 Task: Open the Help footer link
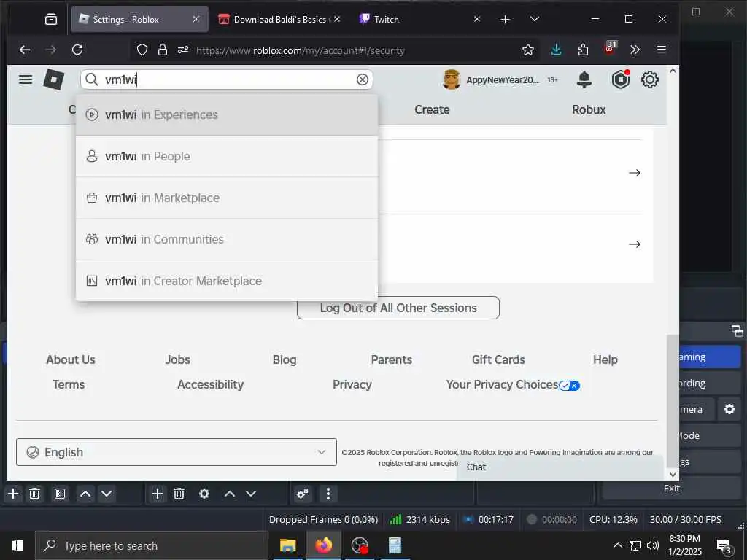point(605,360)
